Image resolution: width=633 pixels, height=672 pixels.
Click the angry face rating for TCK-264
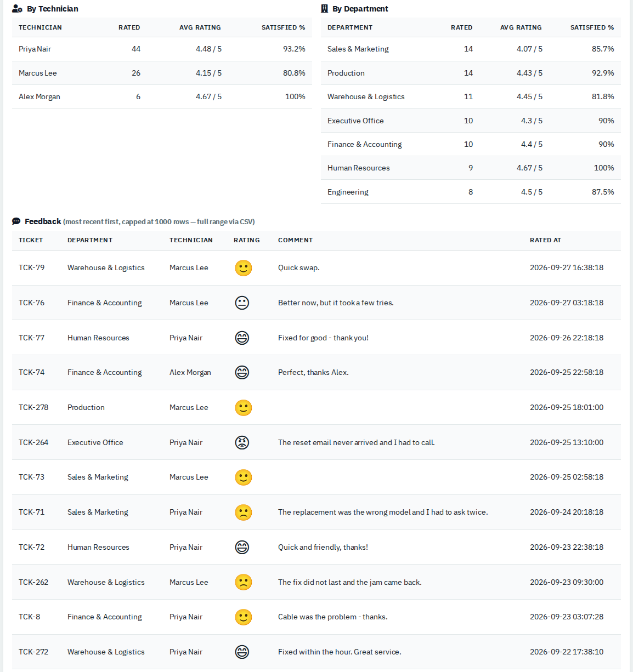tap(242, 443)
